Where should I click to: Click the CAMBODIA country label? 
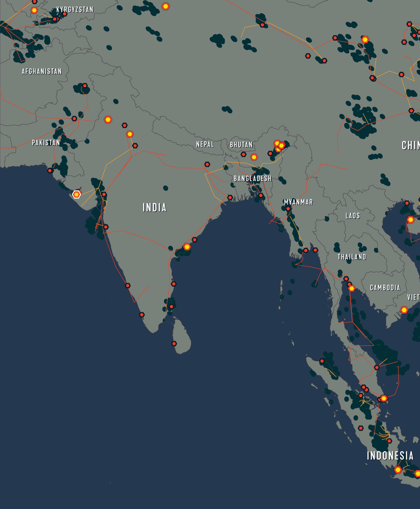(385, 288)
